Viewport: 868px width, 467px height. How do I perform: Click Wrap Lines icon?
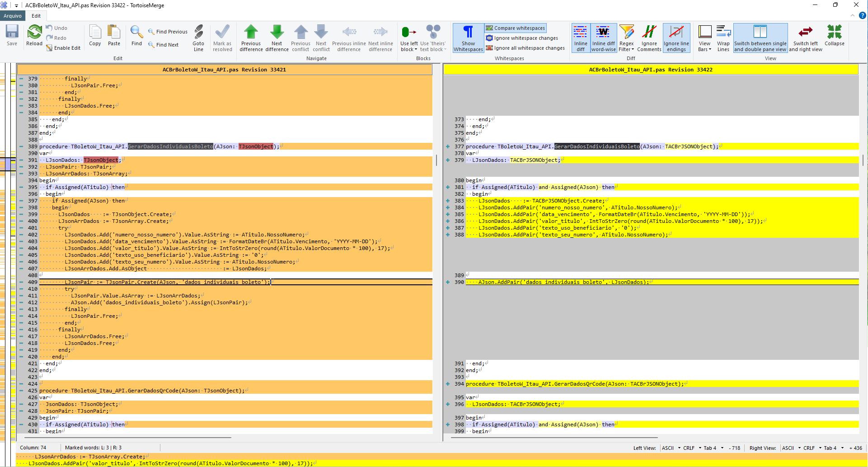(723, 38)
